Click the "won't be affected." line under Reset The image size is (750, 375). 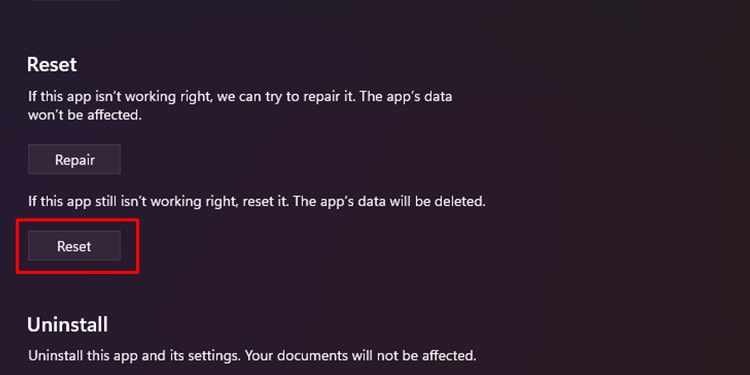click(85, 115)
